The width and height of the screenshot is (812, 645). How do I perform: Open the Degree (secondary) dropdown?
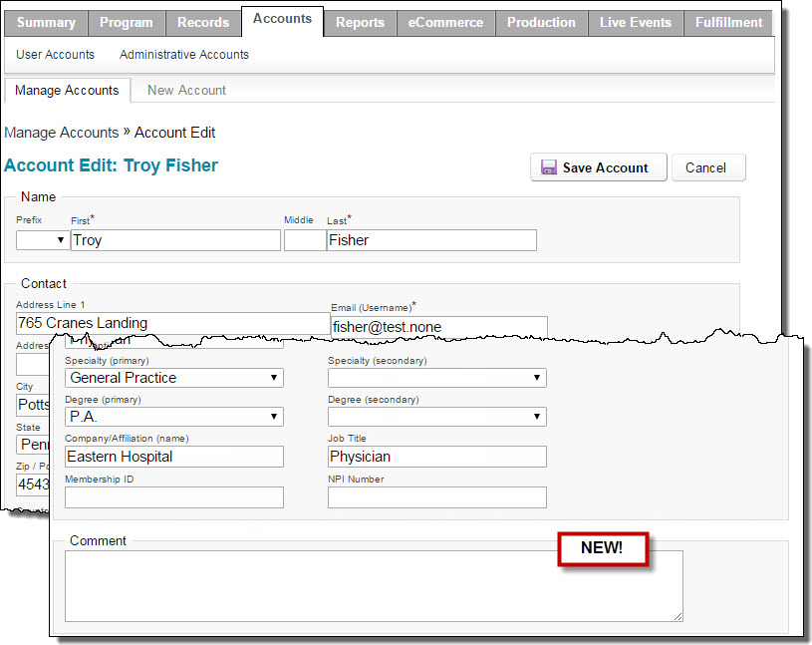437,417
